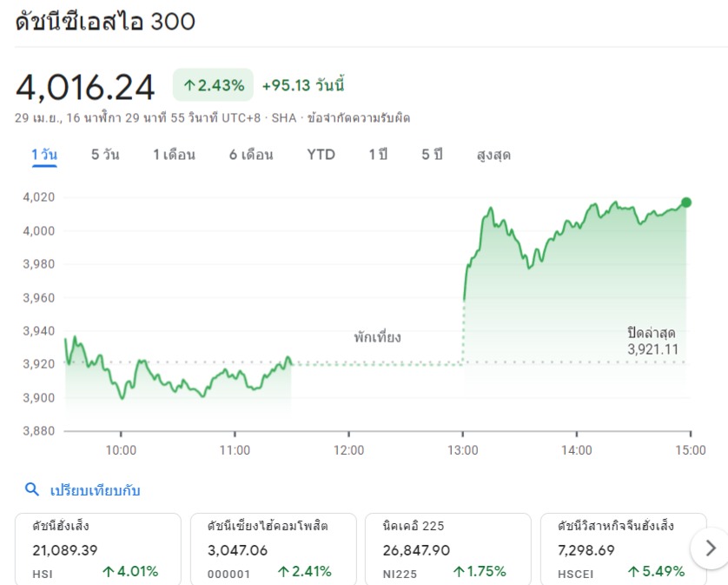Image resolution: width=728 pixels, height=585 pixels.
Task: Click the up arrow on the 000001 card
Action: point(283,572)
